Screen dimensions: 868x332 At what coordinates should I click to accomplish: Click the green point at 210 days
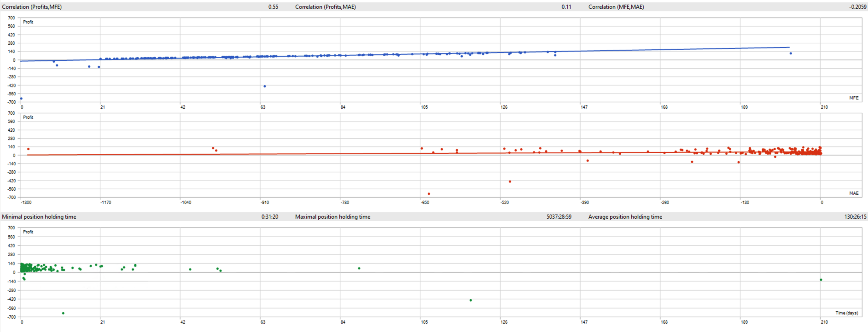(821, 280)
